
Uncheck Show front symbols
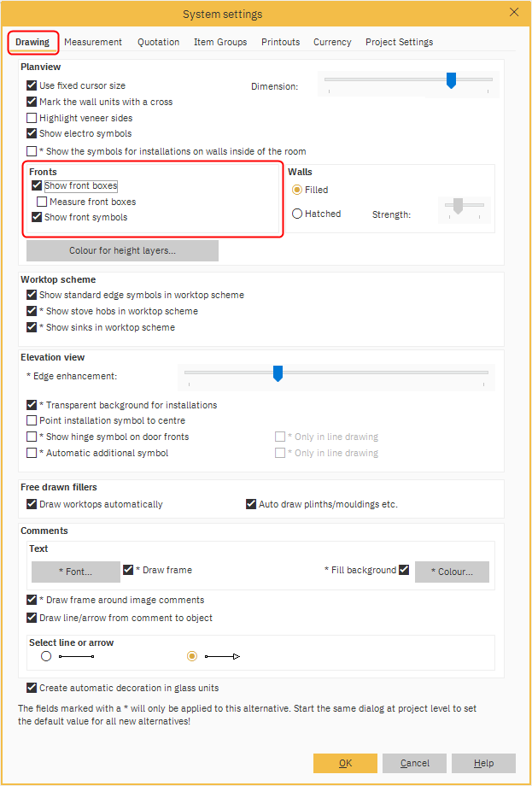[37, 217]
